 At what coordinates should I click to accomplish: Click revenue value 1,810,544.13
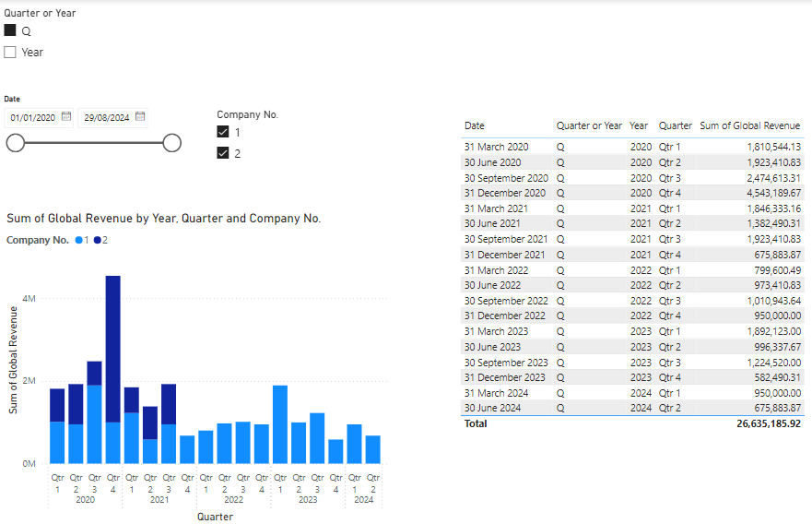773,147
